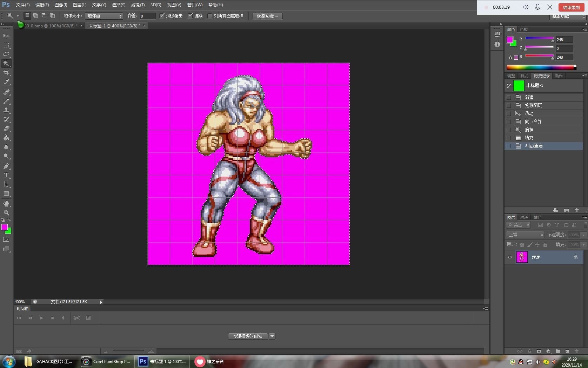
Task: Select the History Brush tool
Action: [x=6, y=119]
